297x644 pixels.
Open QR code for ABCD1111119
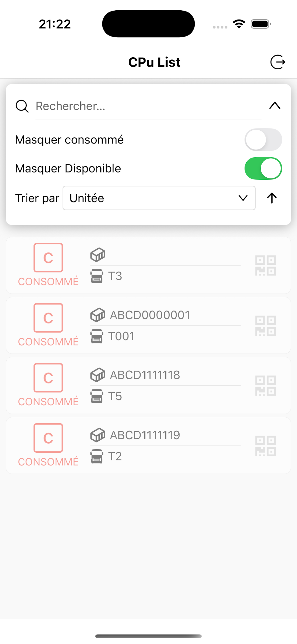tap(265, 445)
